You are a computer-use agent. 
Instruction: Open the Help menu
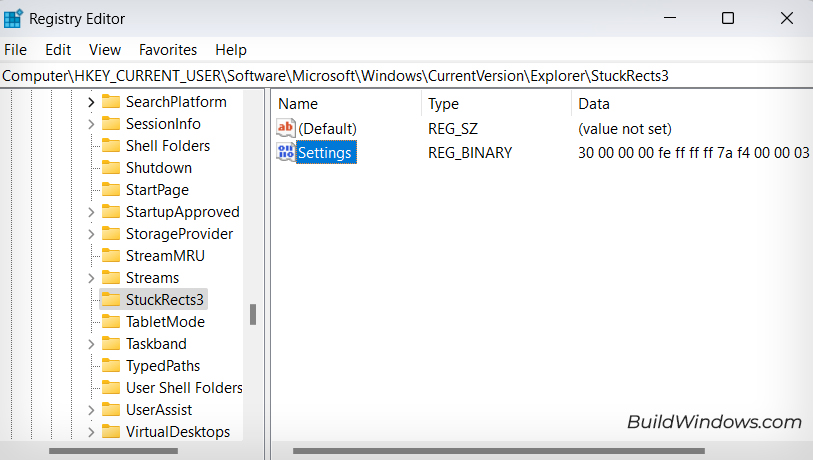coord(231,50)
